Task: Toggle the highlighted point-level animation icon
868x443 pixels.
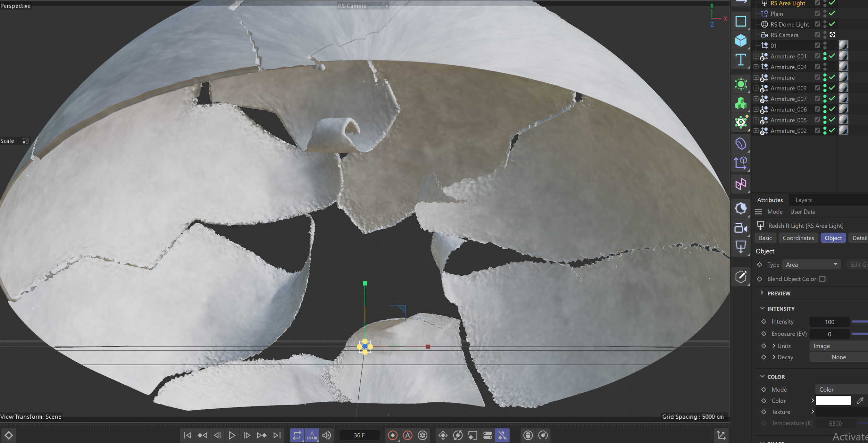Action: pyautogui.click(x=502, y=435)
